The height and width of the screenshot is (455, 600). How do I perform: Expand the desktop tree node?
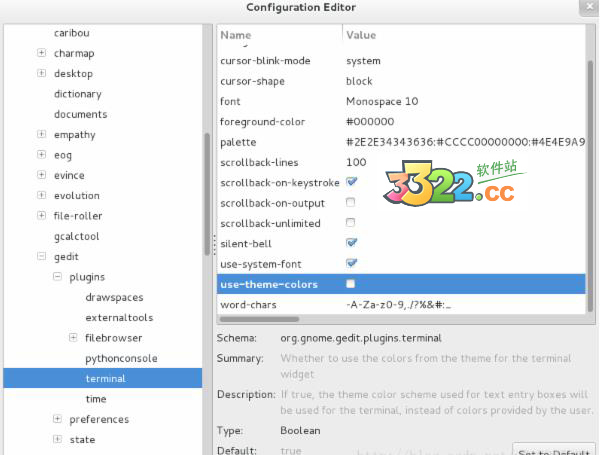(x=41, y=73)
